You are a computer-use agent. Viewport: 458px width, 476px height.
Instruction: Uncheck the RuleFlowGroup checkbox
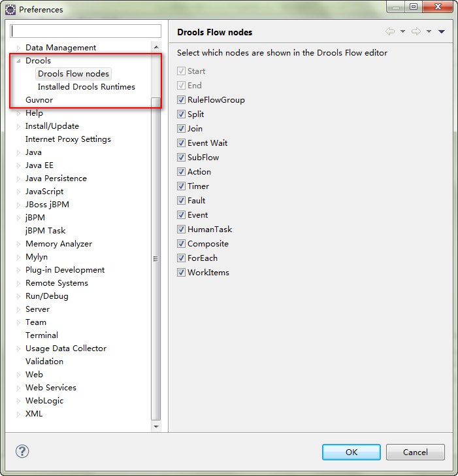pyautogui.click(x=181, y=99)
